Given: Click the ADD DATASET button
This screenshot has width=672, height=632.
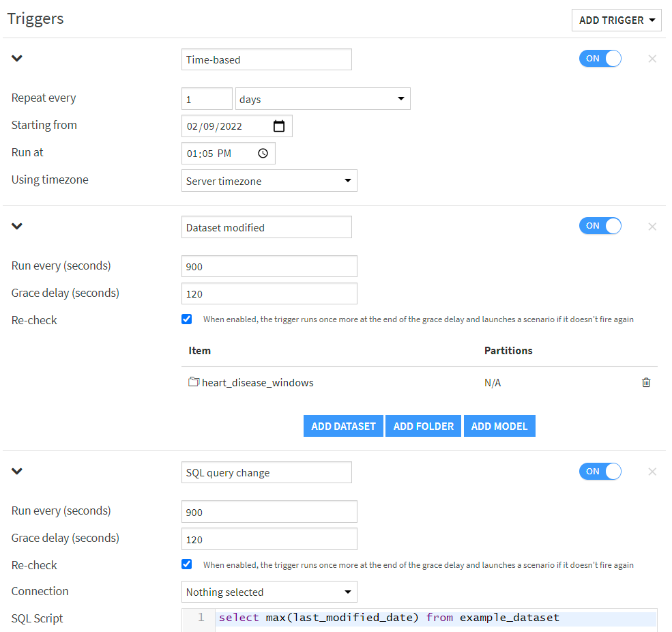Looking at the screenshot, I should pyautogui.click(x=343, y=426).
